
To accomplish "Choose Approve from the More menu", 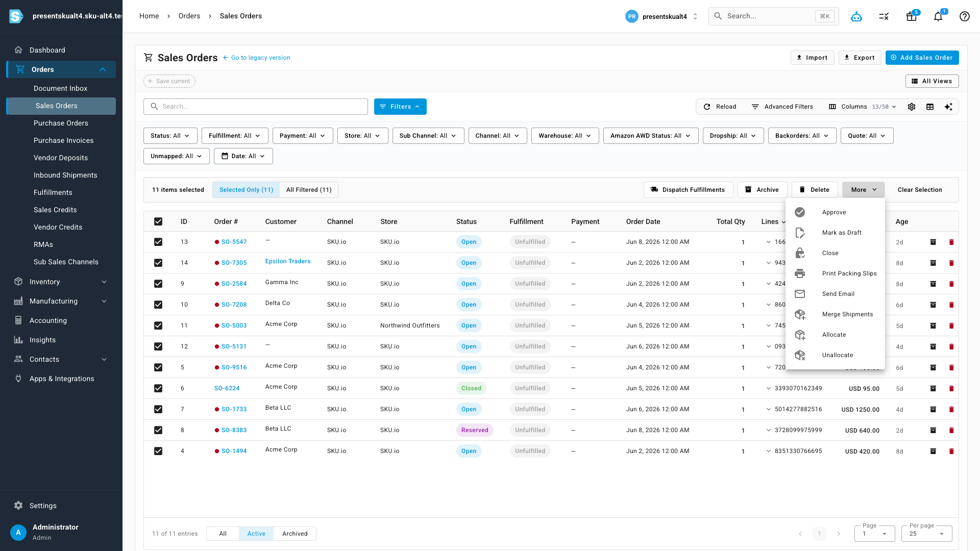I will (x=835, y=212).
